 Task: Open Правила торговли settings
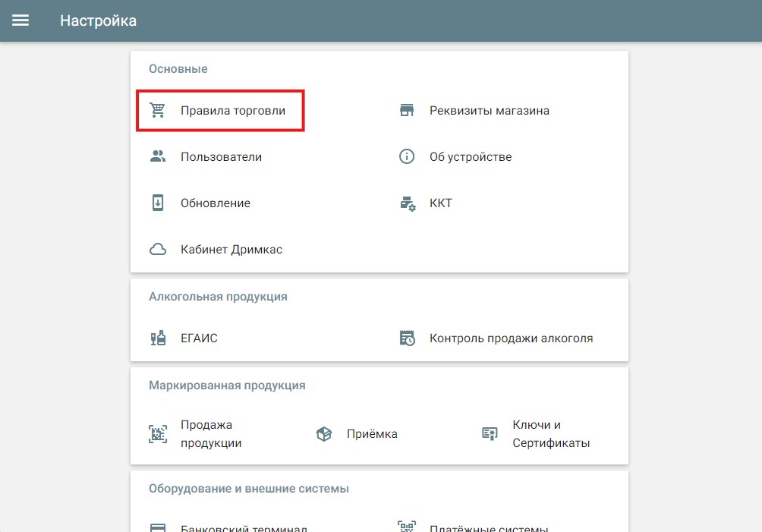233,111
